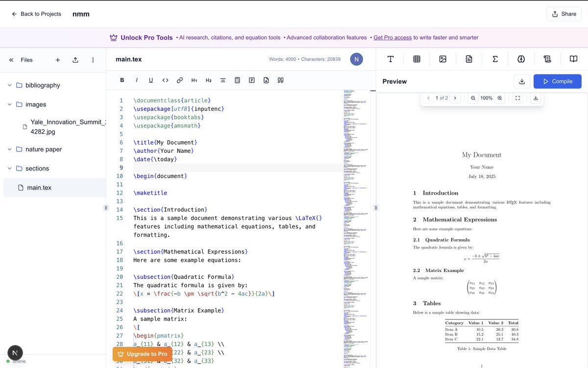Viewport: 588px width, 368px height.
Task: Go to next preview page
Action: pos(455,98)
